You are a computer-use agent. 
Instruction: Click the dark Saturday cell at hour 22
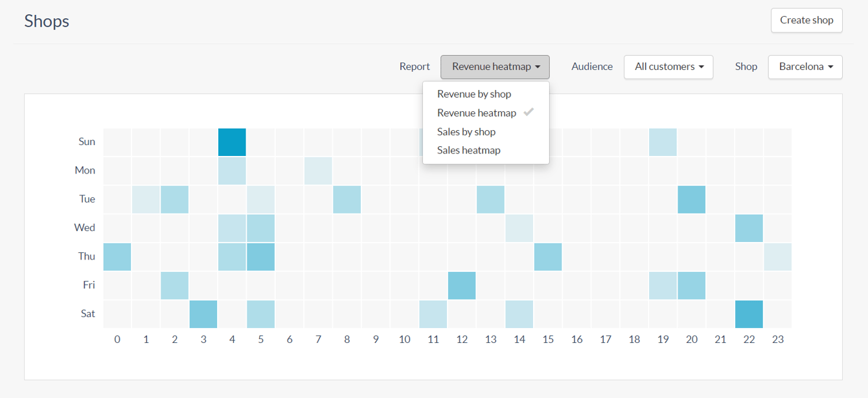[749, 313]
